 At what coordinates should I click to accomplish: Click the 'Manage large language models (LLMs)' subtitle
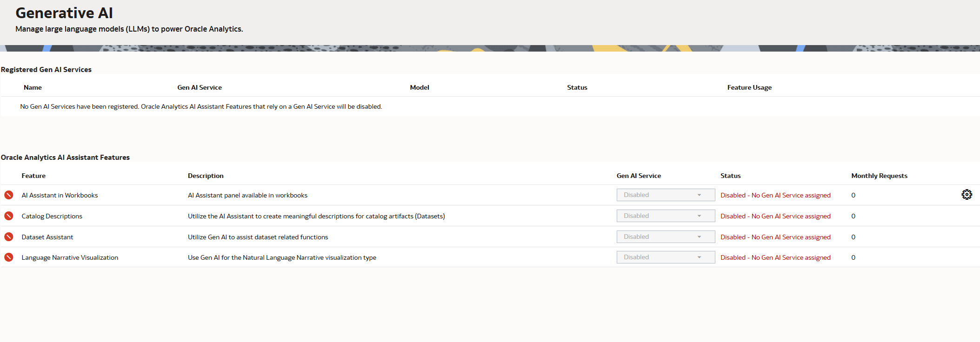[129, 29]
